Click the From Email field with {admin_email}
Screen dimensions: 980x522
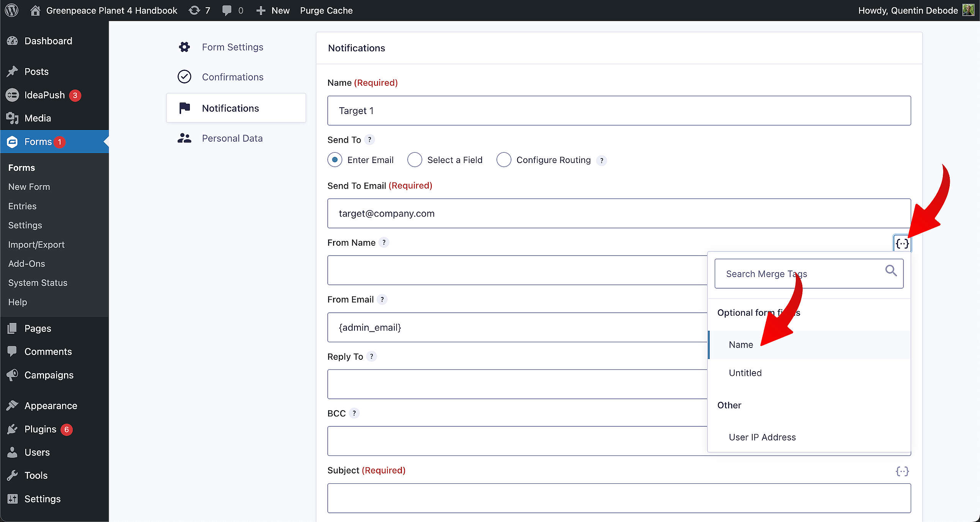point(517,327)
